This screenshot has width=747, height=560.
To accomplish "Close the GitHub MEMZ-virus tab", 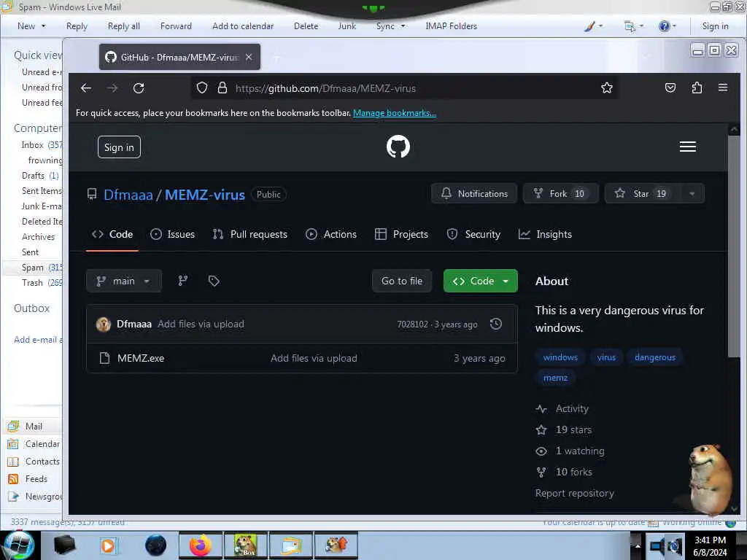I will point(249,57).
